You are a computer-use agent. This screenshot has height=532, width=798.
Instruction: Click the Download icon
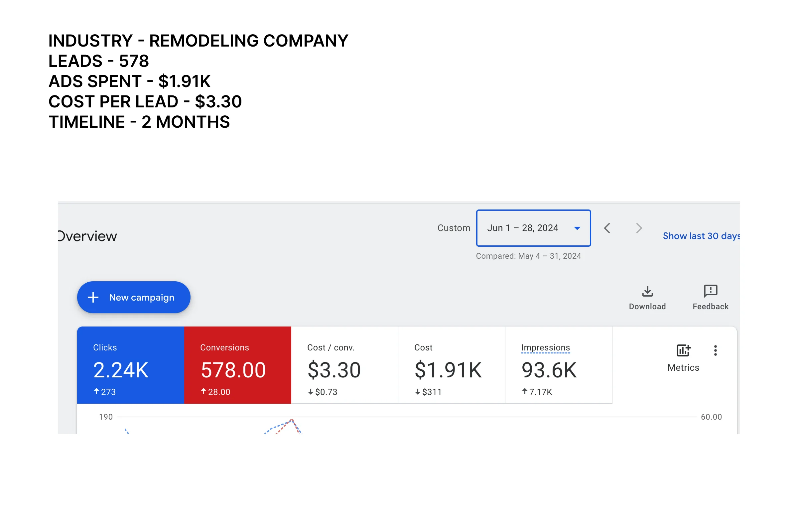click(x=647, y=292)
